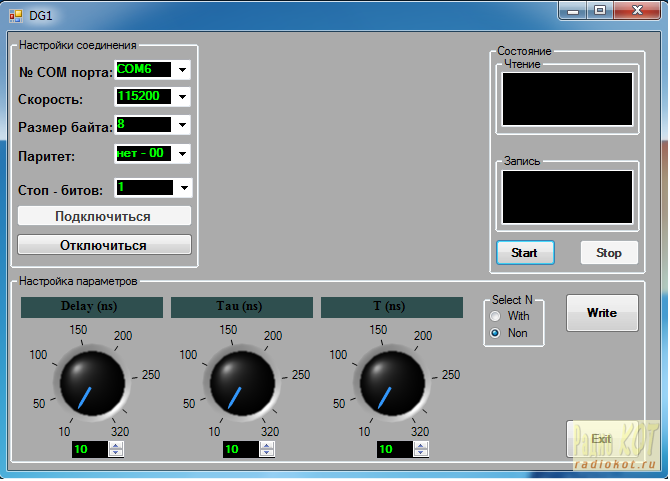
Task: Click the DG1 application icon in title bar
Action: coord(15,15)
